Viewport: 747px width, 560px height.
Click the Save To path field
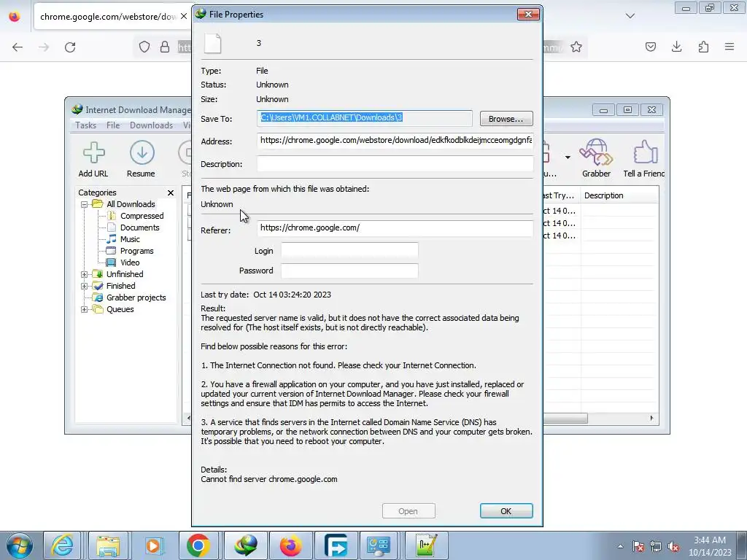click(x=365, y=118)
